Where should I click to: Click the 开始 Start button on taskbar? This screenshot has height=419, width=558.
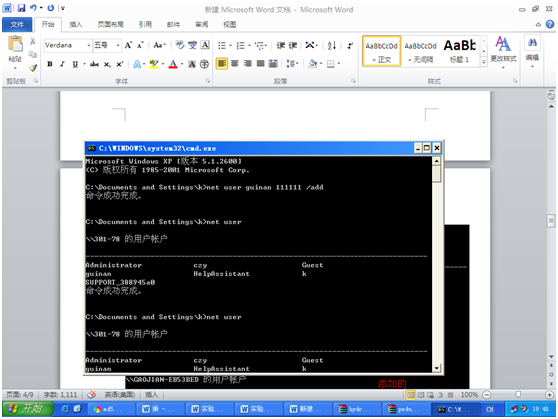(x=28, y=408)
